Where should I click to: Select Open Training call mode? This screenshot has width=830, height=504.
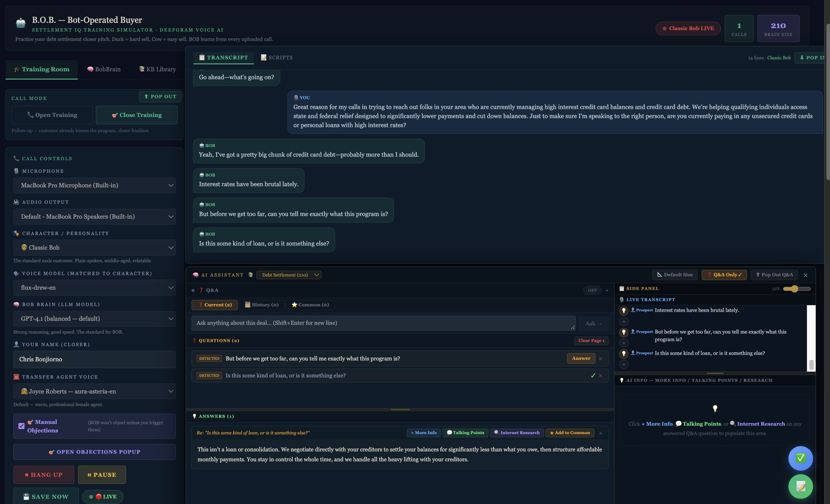click(x=52, y=115)
